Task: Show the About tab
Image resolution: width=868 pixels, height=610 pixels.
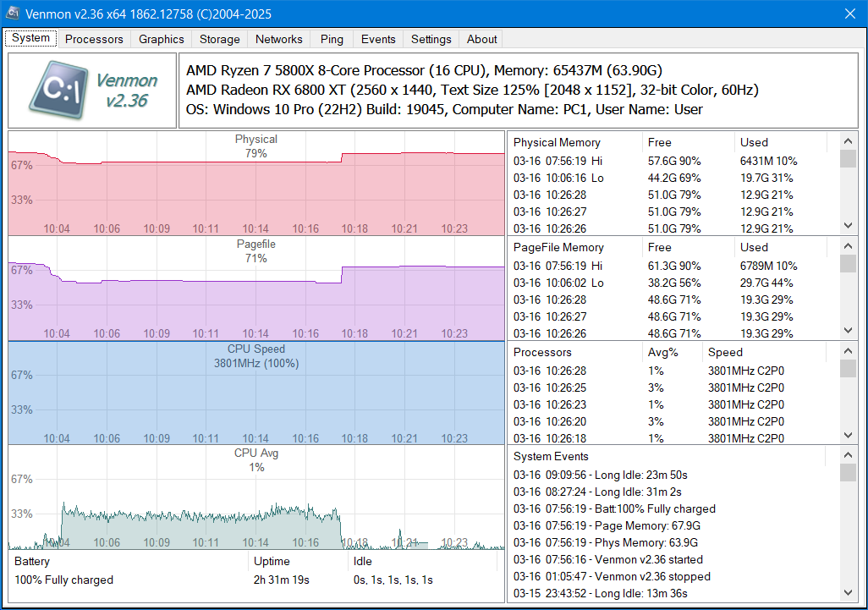Action: pyautogui.click(x=482, y=39)
